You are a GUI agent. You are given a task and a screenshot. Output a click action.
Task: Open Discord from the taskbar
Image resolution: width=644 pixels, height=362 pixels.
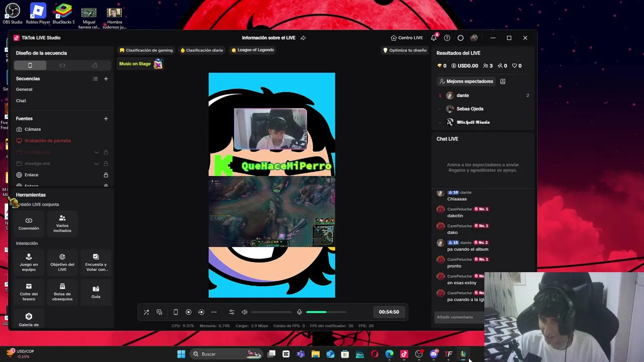pyautogui.click(x=434, y=354)
